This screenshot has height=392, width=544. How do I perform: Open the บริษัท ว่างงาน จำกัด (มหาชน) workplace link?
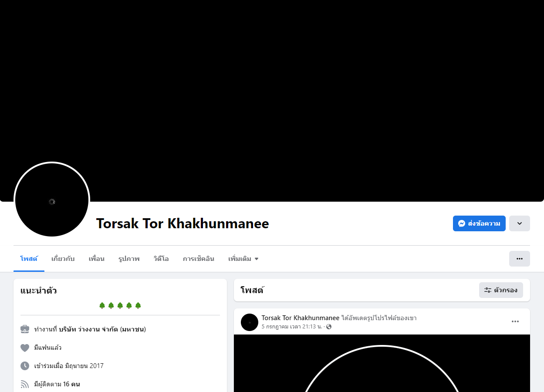click(x=102, y=329)
